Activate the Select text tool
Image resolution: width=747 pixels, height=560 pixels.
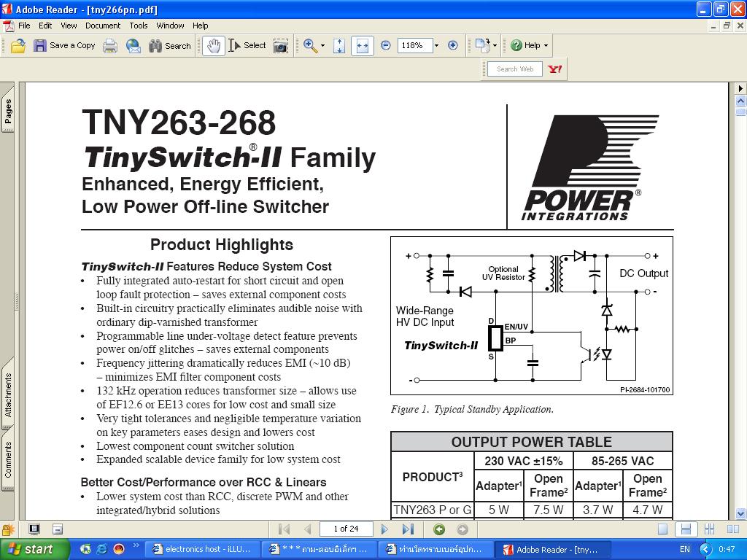point(247,46)
